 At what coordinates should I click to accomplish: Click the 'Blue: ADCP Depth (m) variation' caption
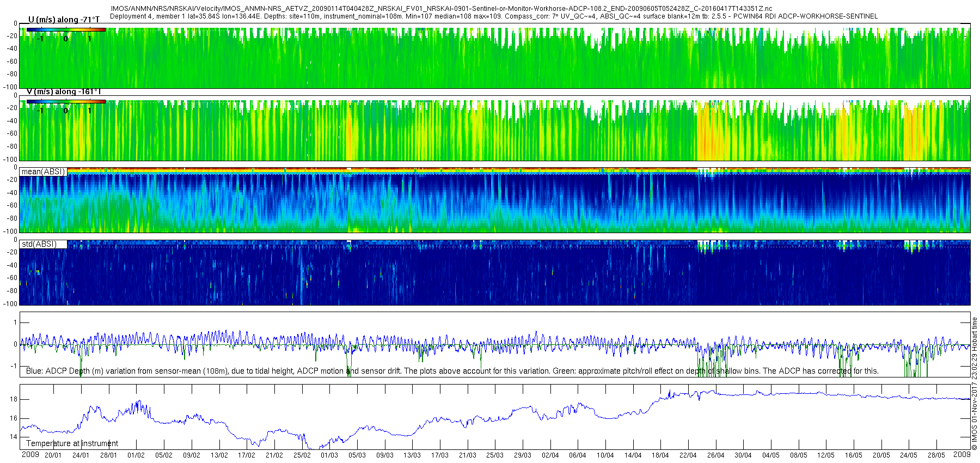pyautogui.click(x=452, y=371)
